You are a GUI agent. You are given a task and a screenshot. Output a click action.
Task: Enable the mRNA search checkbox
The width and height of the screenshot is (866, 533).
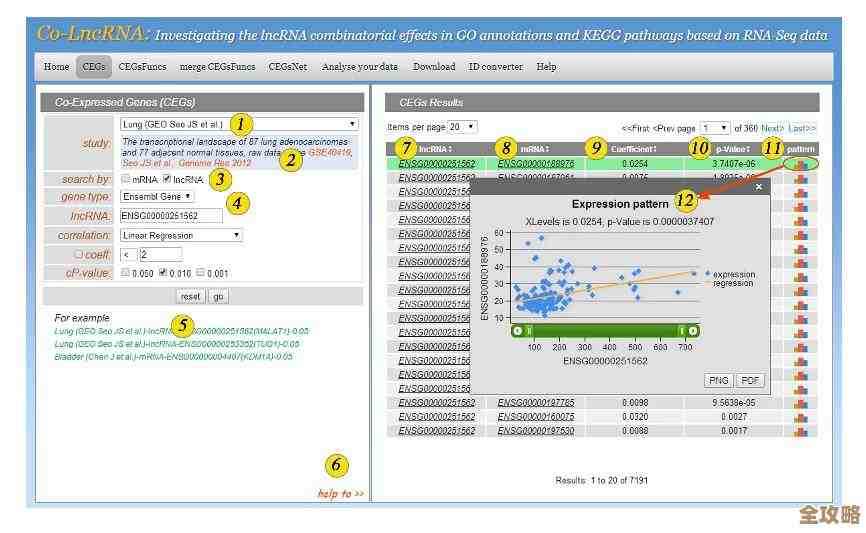[126, 179]
